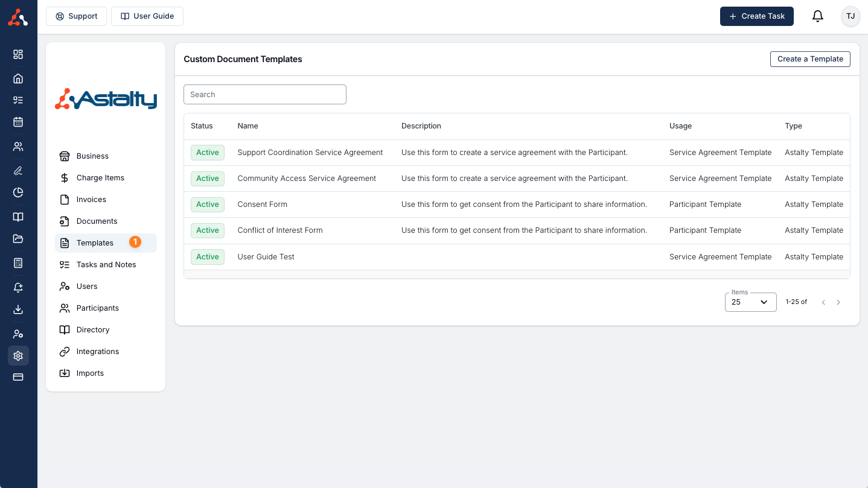Go to Users settings
Image resolution: width=868 pixels, height=488 pixels.
(x=106, y=287)
